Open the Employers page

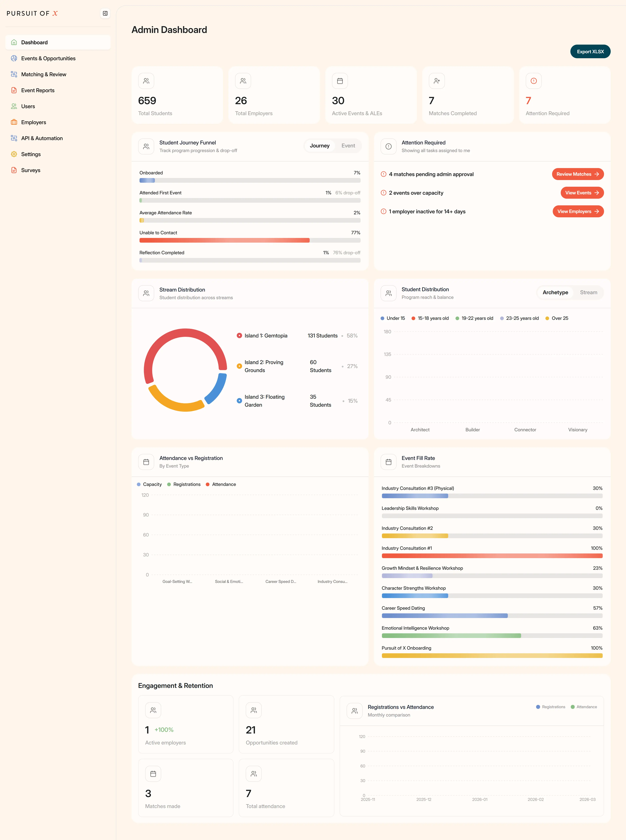(58, 122)
